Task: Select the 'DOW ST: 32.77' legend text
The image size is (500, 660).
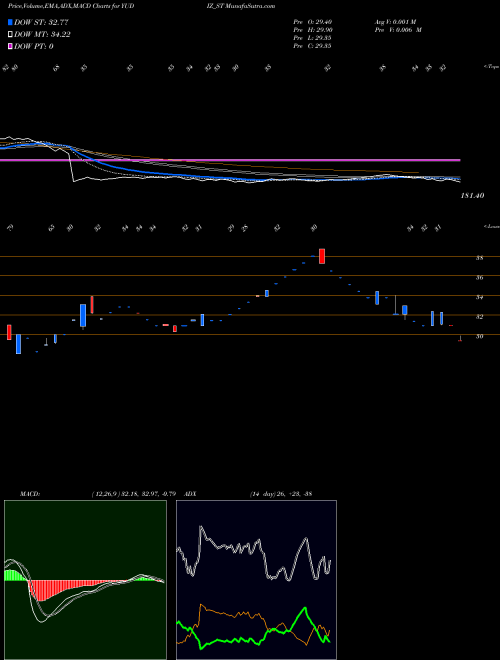Action: (x=41, y=22)
